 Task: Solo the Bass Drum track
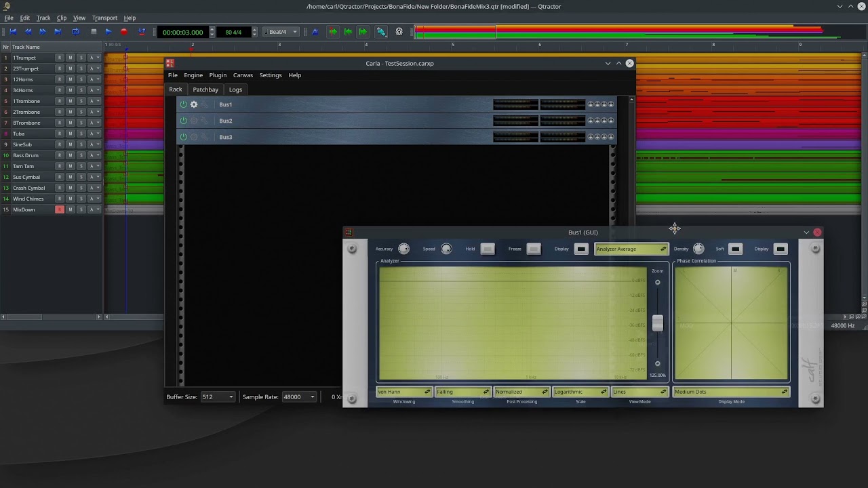(81, 155)
